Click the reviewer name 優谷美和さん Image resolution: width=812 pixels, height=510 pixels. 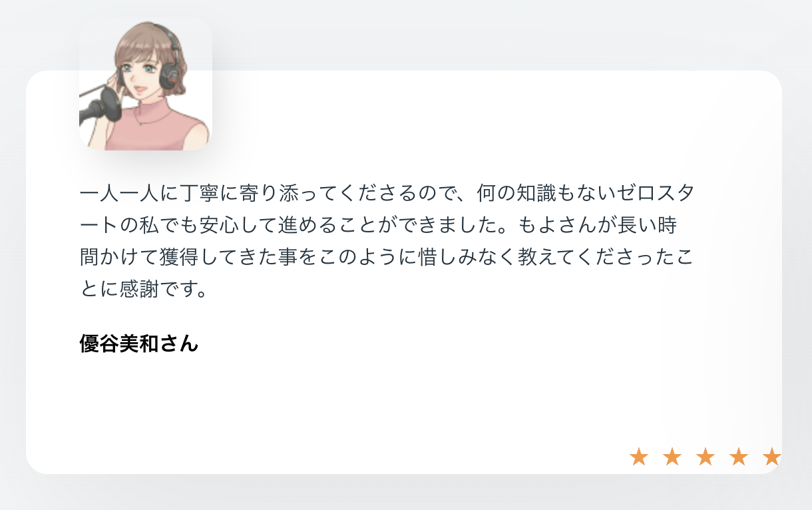tap(139, 344)
